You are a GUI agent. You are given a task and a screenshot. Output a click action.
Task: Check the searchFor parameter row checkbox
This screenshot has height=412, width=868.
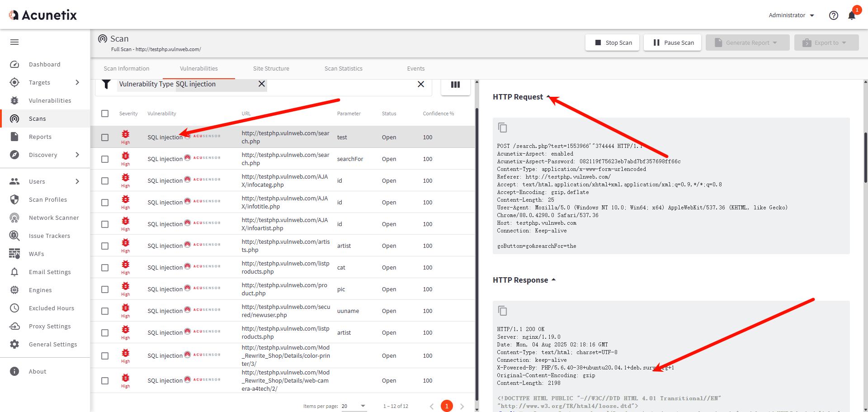[105, 159]
